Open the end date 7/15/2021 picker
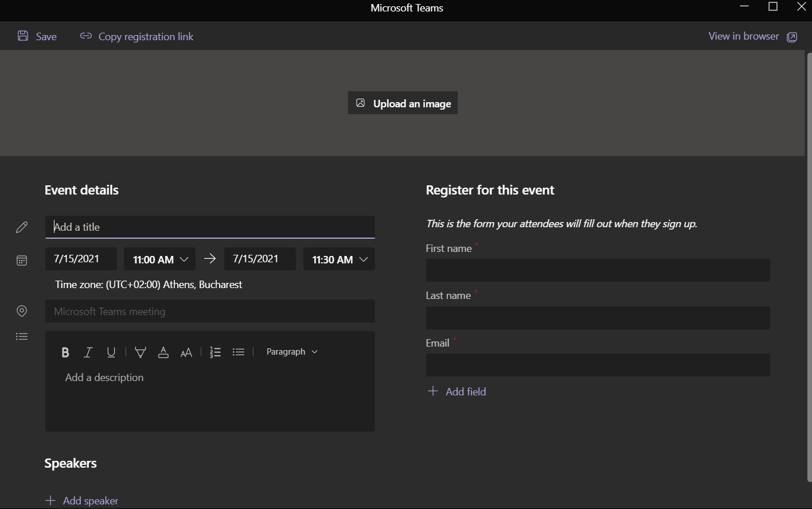This screenshot has width=812, height=509. [260, 259]
